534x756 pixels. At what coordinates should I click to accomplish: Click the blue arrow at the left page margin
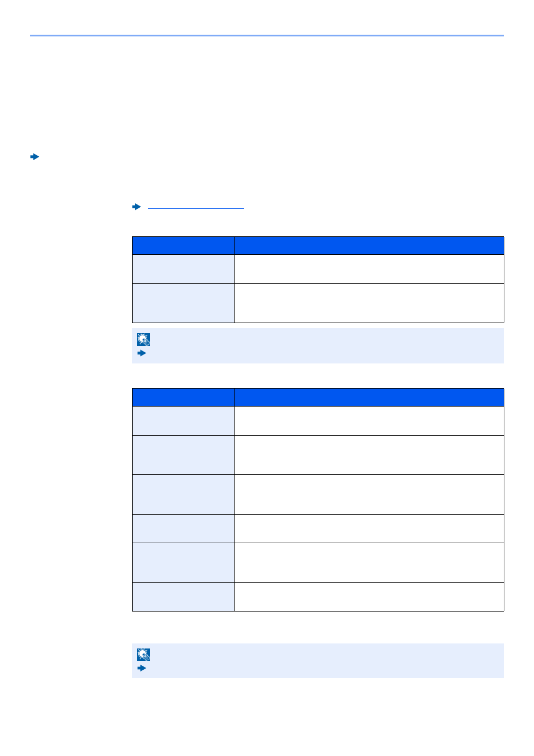pyautogui.click(x=35, y=157)
